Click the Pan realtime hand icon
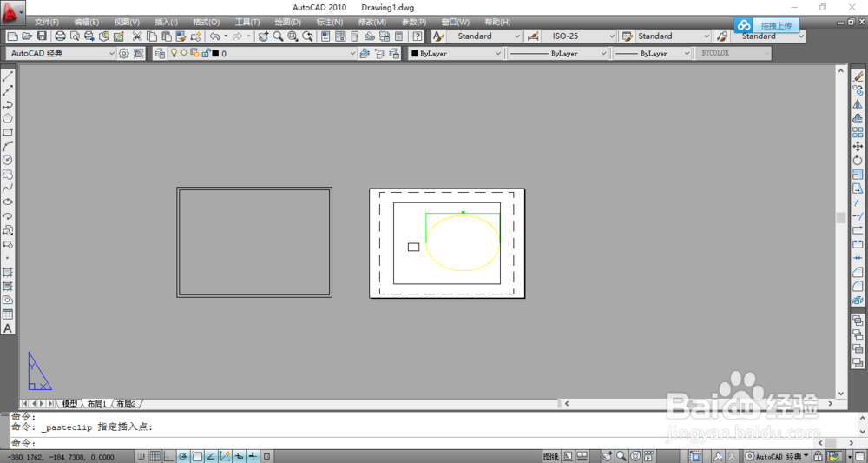868x463 pixels. (x=264, y=36)
